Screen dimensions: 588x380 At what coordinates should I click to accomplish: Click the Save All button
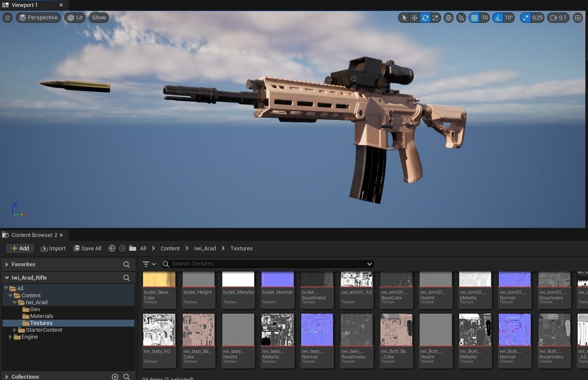[87, 248]
